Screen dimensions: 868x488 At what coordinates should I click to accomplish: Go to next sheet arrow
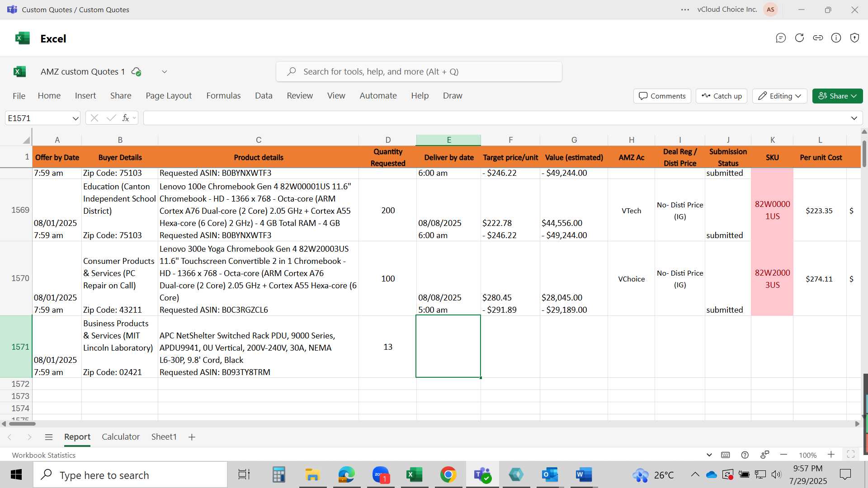pos(29,437)
